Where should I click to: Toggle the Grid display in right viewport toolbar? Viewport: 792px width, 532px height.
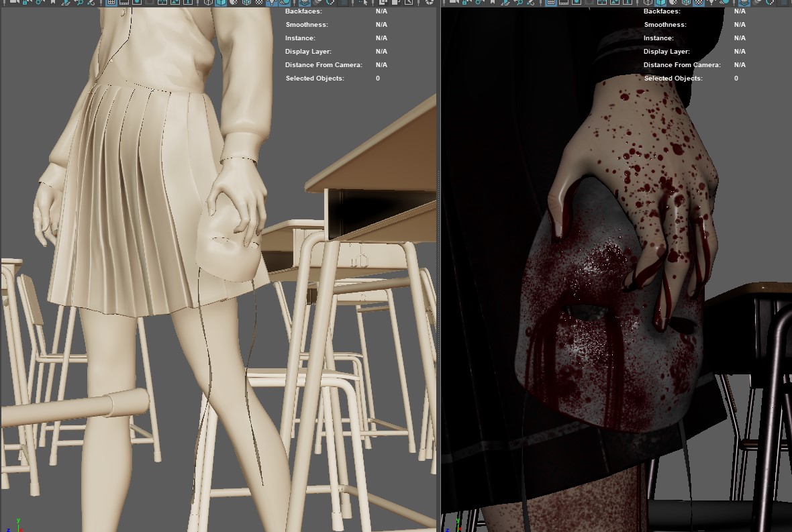click(x=551, y=3)
